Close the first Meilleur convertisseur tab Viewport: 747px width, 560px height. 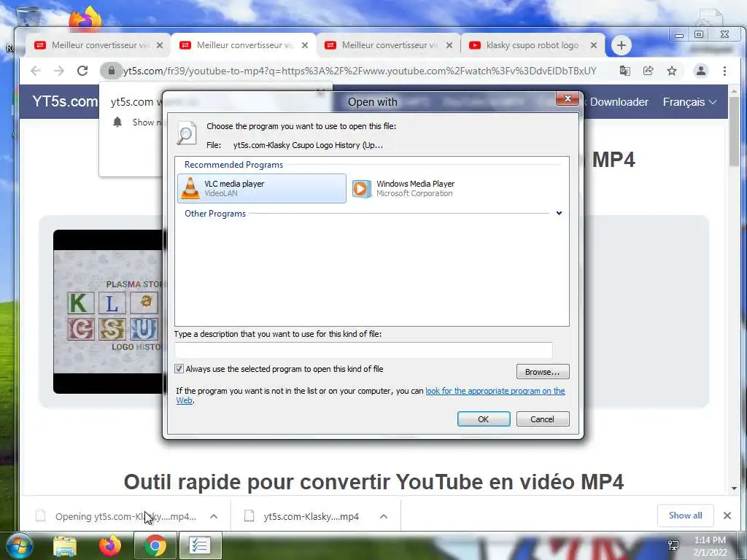tap(160, 45)
